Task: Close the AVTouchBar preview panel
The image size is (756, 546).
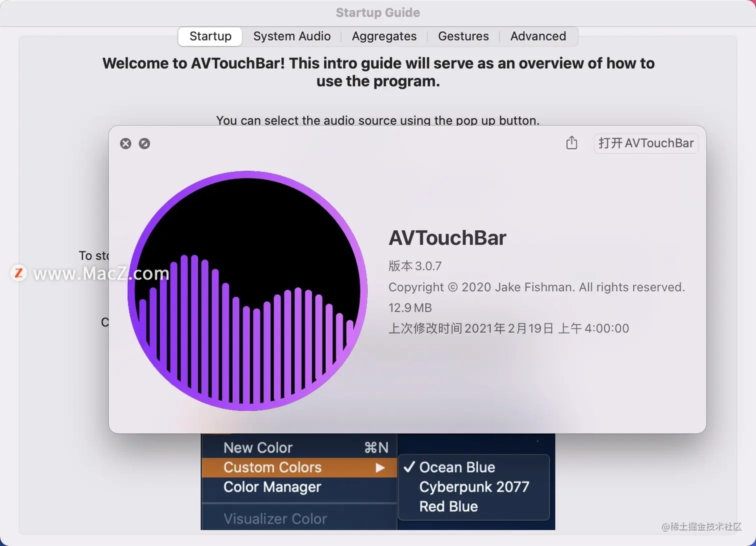Action: (x=125, y=143)
